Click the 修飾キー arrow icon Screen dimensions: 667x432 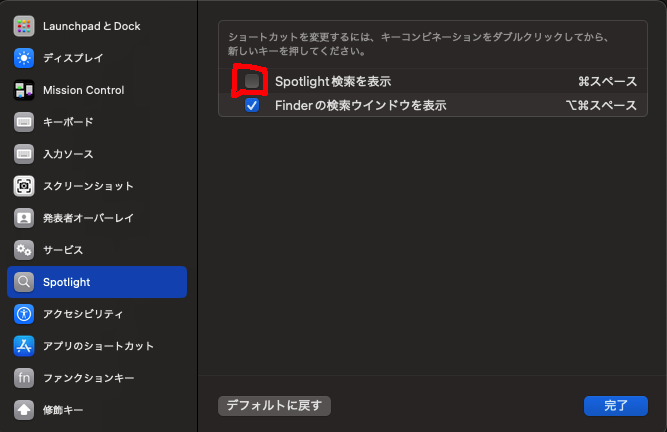tap(24, 410)
